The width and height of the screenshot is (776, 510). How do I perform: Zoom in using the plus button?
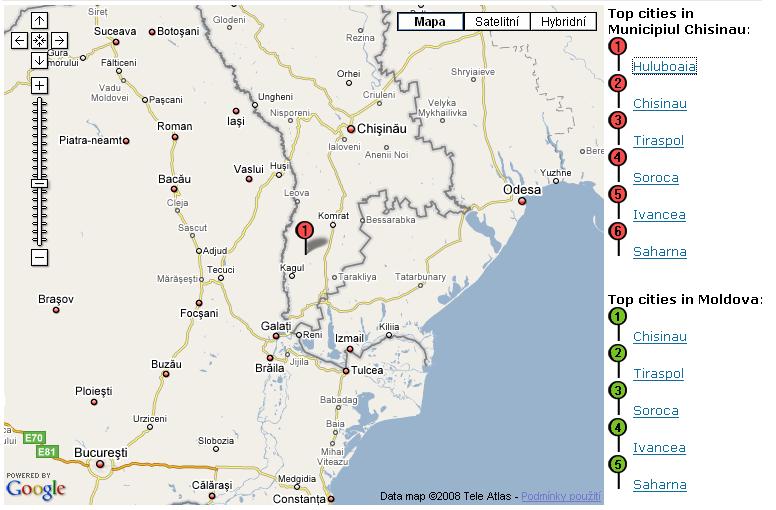click(39, 86)
